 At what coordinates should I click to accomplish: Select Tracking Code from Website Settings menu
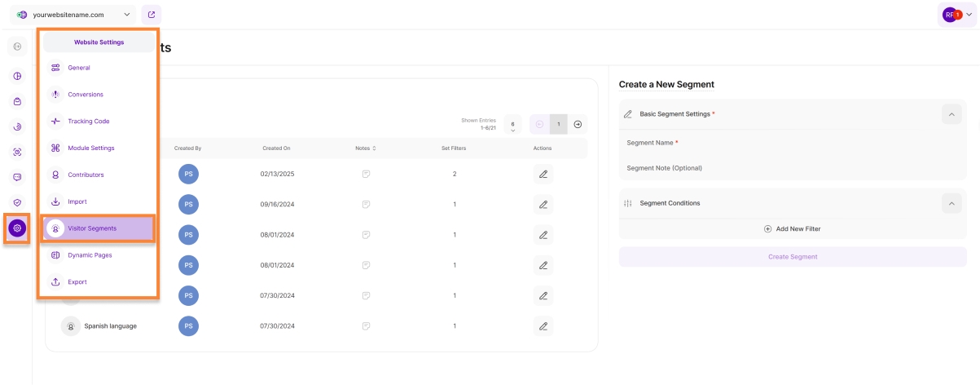pyautogui.click(x=88, y=122)
